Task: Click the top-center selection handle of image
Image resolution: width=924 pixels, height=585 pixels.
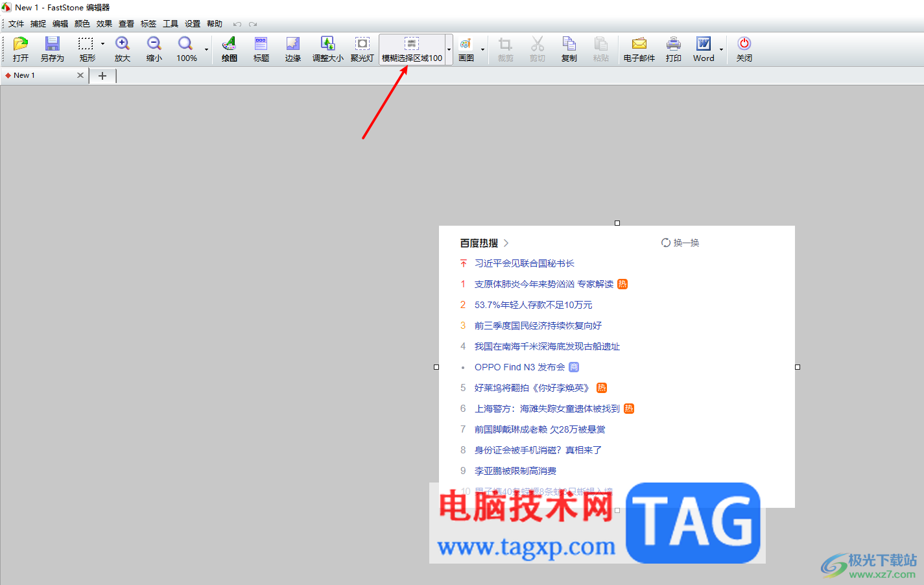Action: pyautogui.click(x=617, y=223)
